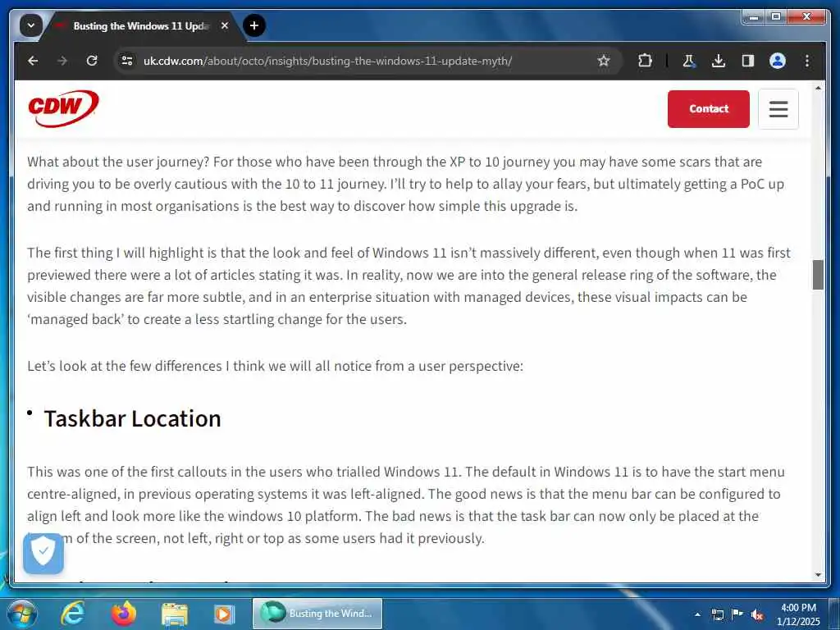This screenshot has height=630, width=840.
Task: Click the Busting the Wind... taskbar button
Action: pos(317,614)
